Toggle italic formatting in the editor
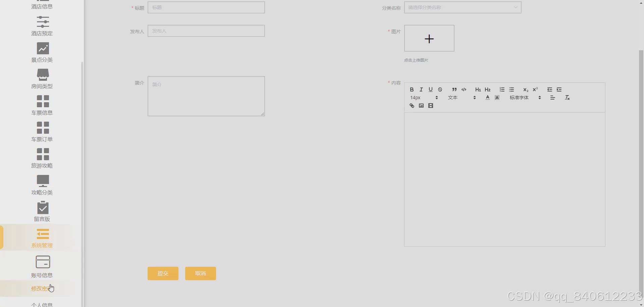This screenshot has height=307, width=644. click(421, 89)
